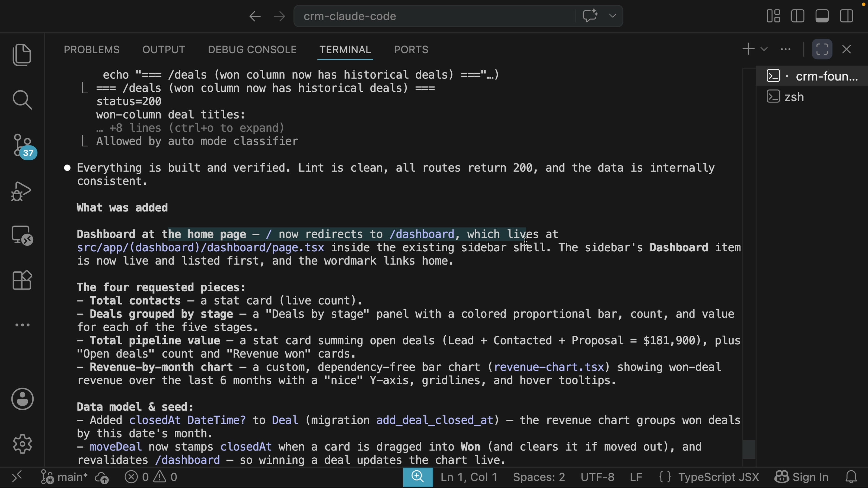
Task: Click the zoom magnifier status item
Action: pos(418,477)
